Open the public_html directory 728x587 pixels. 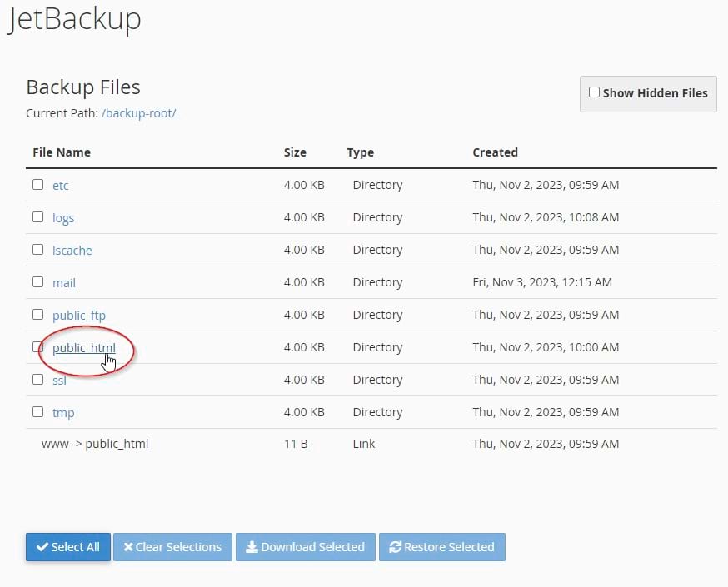tap(83, 348)
